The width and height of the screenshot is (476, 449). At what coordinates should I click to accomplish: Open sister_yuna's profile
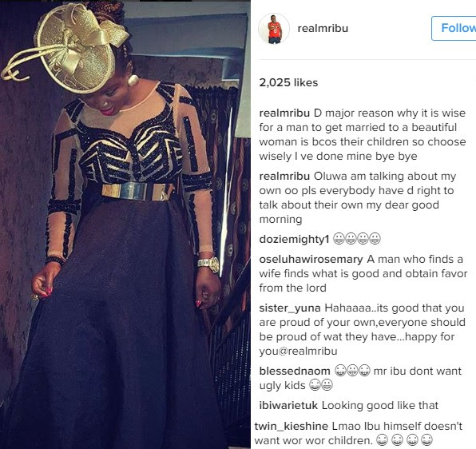coord(290,308)
